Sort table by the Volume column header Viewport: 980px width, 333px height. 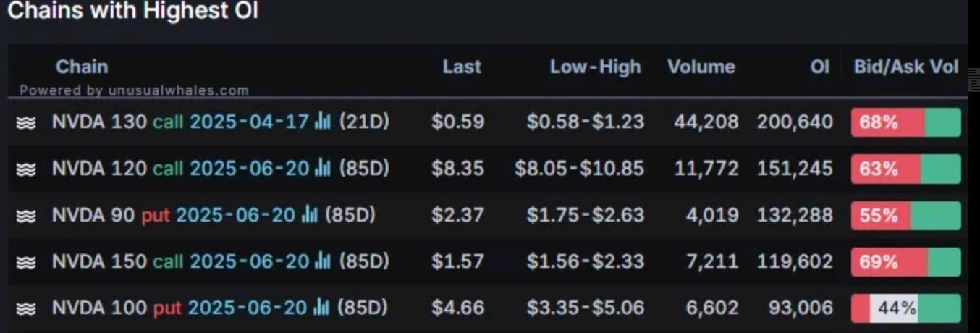click(x=701, y=67)
